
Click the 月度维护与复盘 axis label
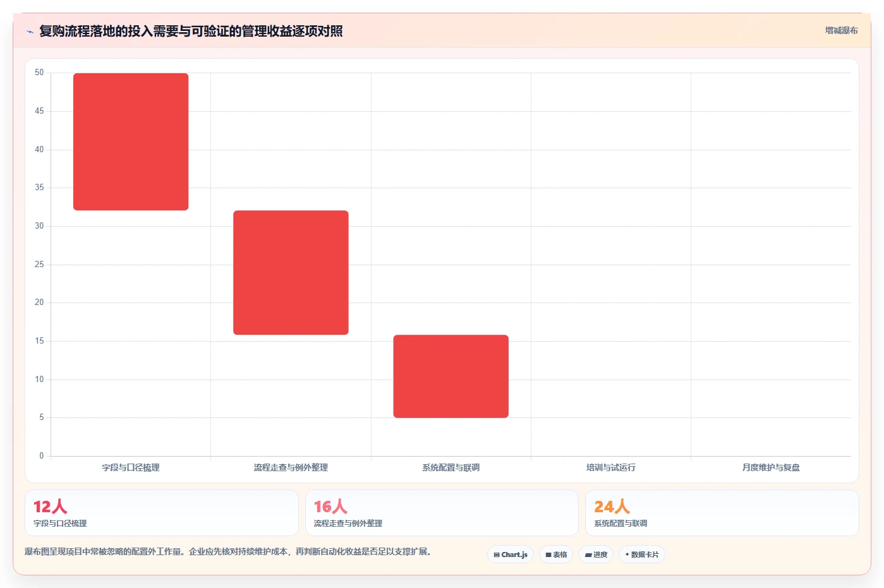[771, 467]
